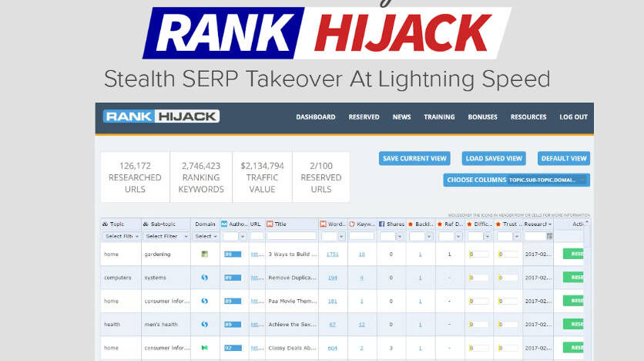Open the Resources menu item
Viewport: 644px width, 361px height.
click(x=528, y=117)
